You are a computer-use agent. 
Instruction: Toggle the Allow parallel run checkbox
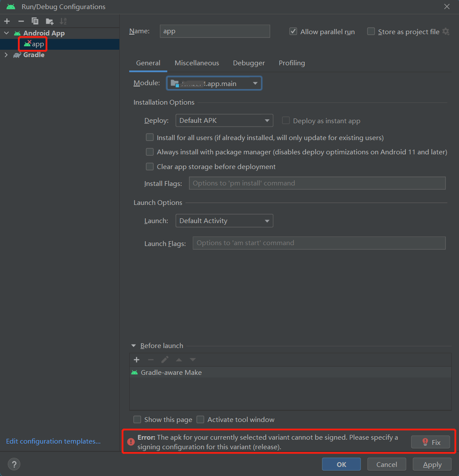point(293,32)
